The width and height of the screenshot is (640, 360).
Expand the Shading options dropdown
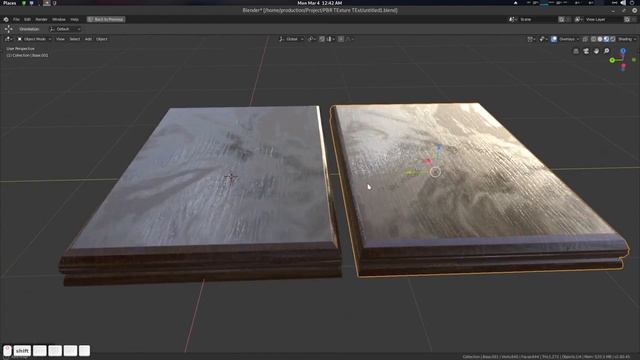click(x=627, y=39)
